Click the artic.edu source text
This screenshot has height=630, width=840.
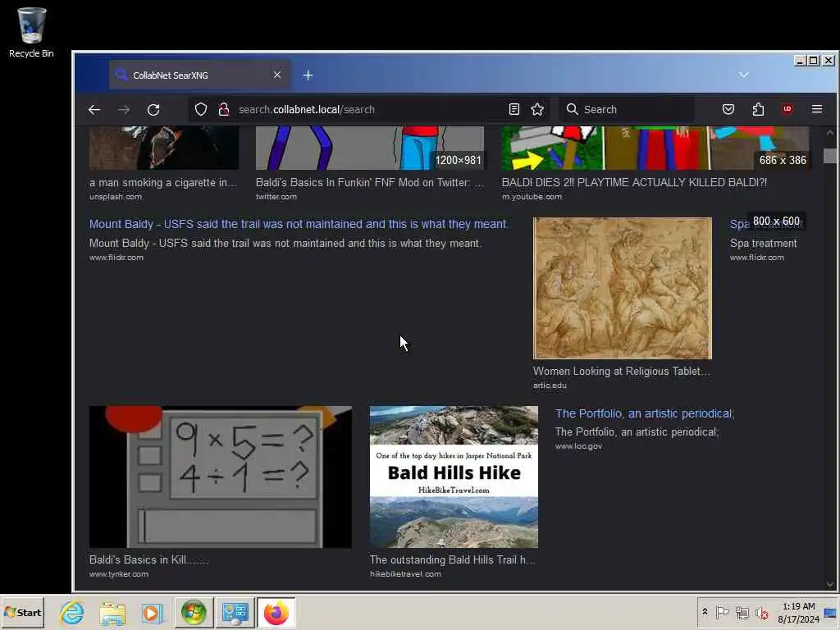tap(550, 386)
